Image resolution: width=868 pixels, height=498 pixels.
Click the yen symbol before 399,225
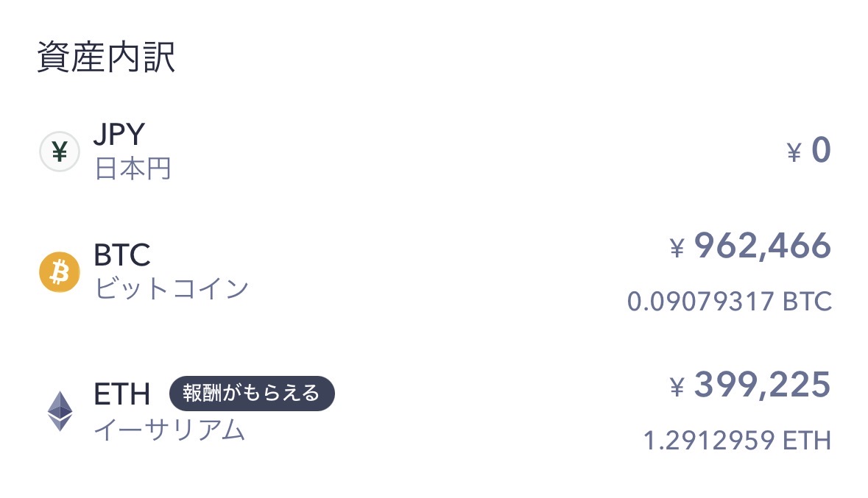(x=677, y=388)
